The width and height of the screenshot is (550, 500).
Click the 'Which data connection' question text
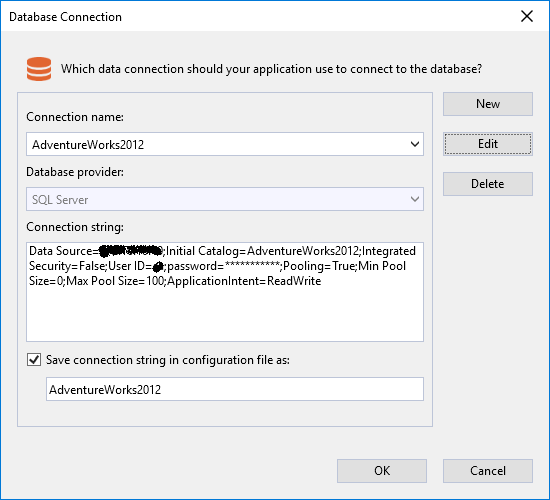tap(271, 69)
